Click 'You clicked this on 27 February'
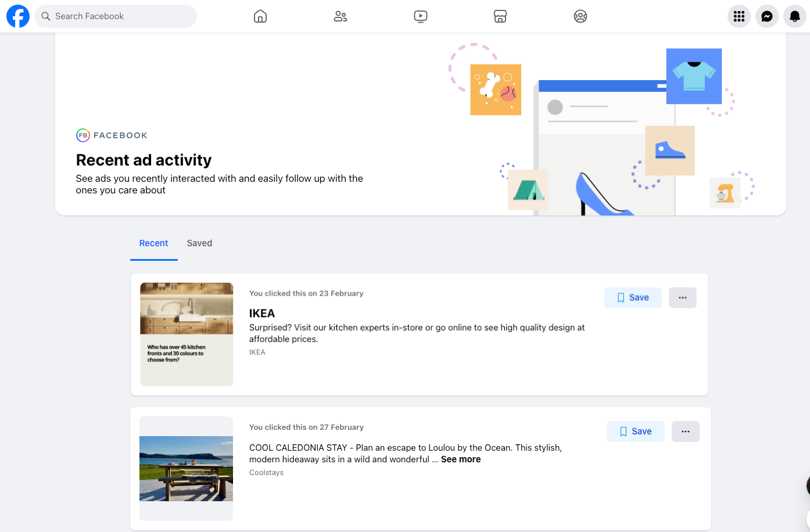Screen dimensions: 810x532 coord(306,427)
